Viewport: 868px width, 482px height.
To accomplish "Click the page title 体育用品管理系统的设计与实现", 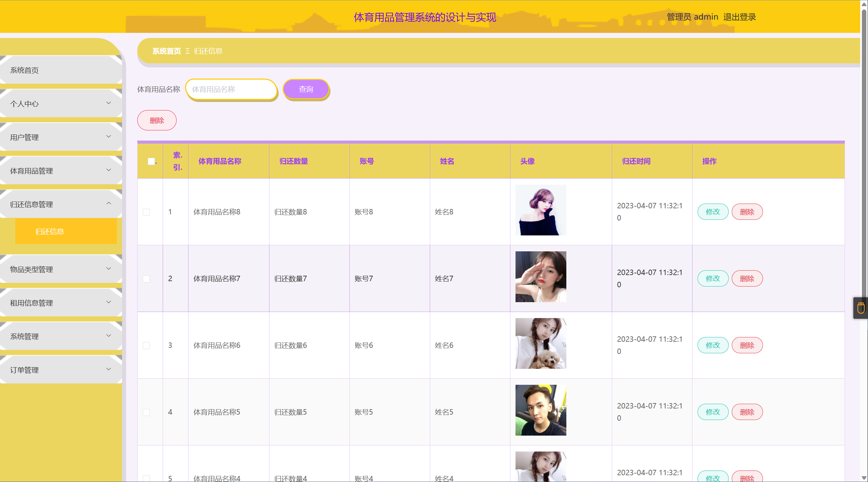I will point(425,17).
